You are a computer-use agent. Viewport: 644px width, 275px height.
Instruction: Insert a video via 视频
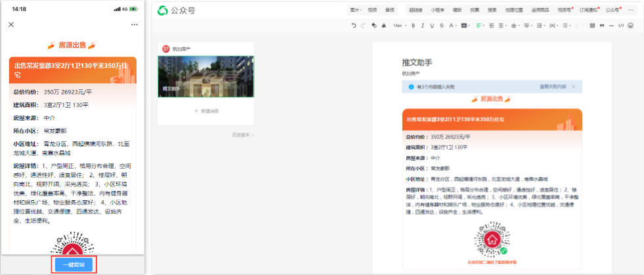tap(372, 11)
